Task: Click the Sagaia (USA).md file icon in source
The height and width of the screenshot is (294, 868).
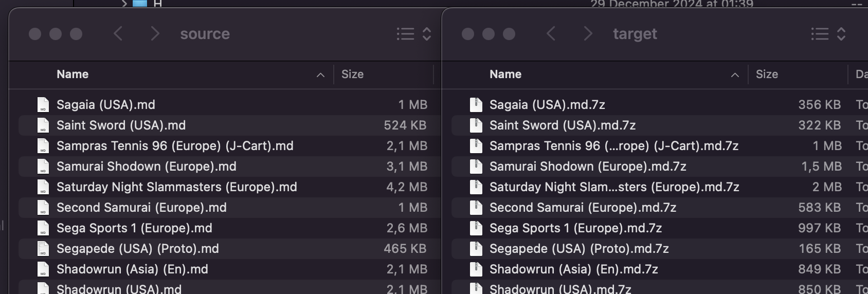Action: (43, 105)
